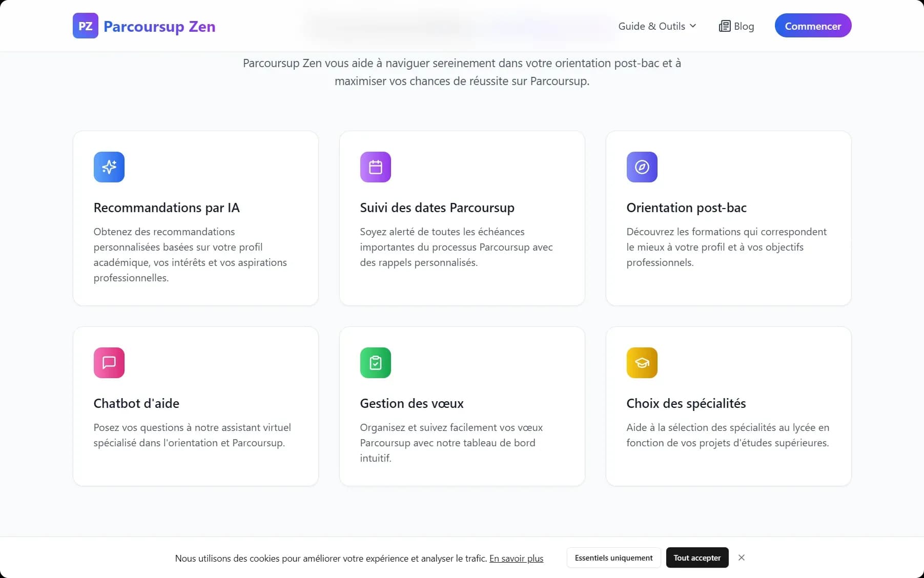Select the compass icon for Orientation post-bac
The height and width of the screenshot is (578, 924).
click(642, 167)
